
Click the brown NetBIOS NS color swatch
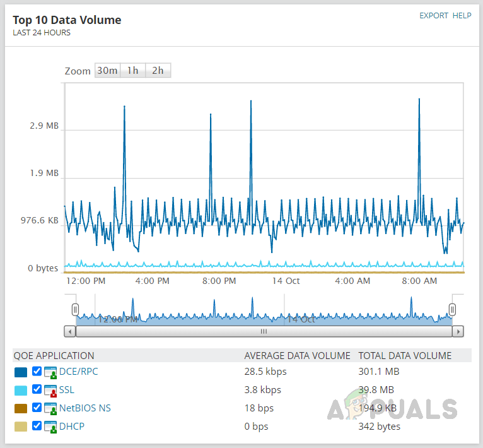click(21, 408)
